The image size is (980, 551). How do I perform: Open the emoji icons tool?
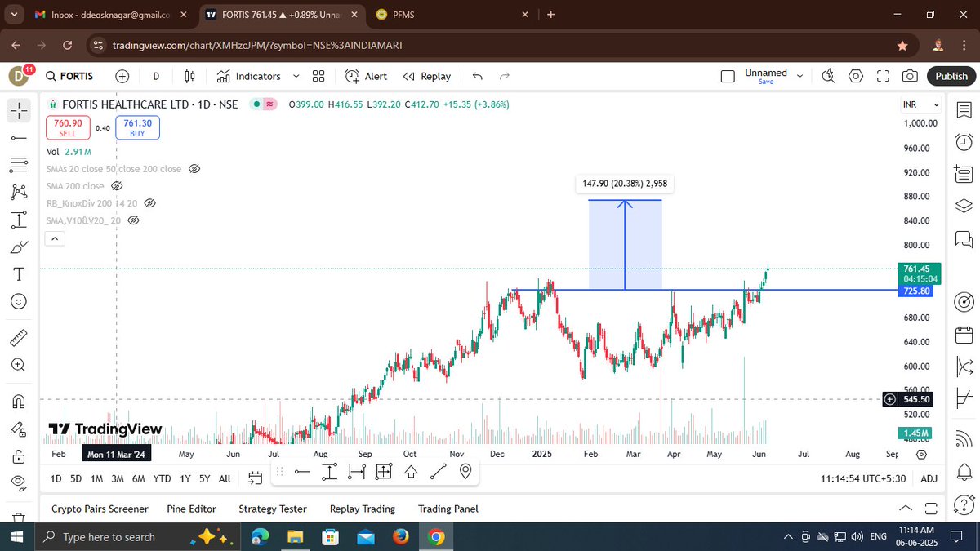19,301
